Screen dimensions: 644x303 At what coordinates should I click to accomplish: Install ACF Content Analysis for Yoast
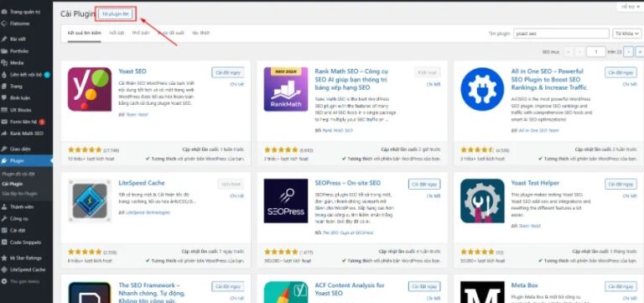(x=424, y=286)
